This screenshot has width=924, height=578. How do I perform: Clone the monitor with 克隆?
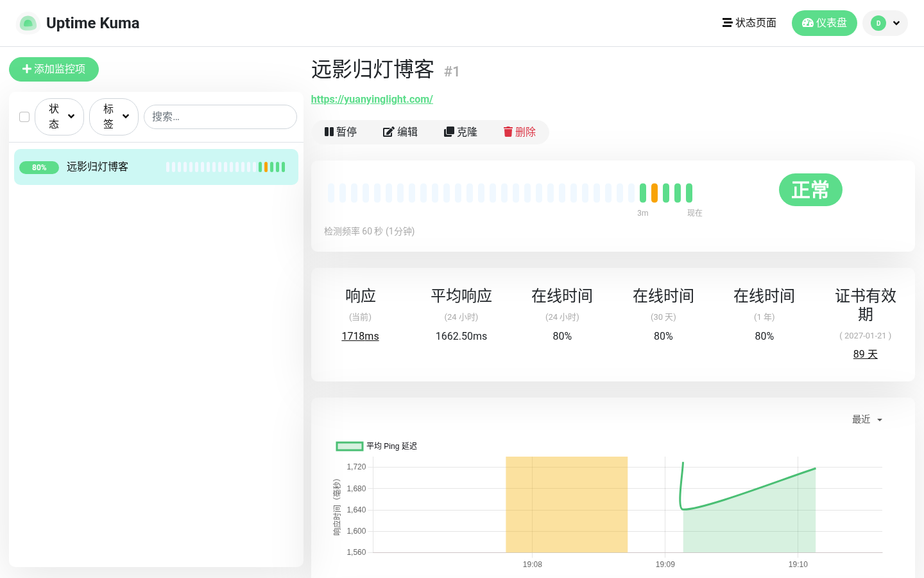click(461, 132)
